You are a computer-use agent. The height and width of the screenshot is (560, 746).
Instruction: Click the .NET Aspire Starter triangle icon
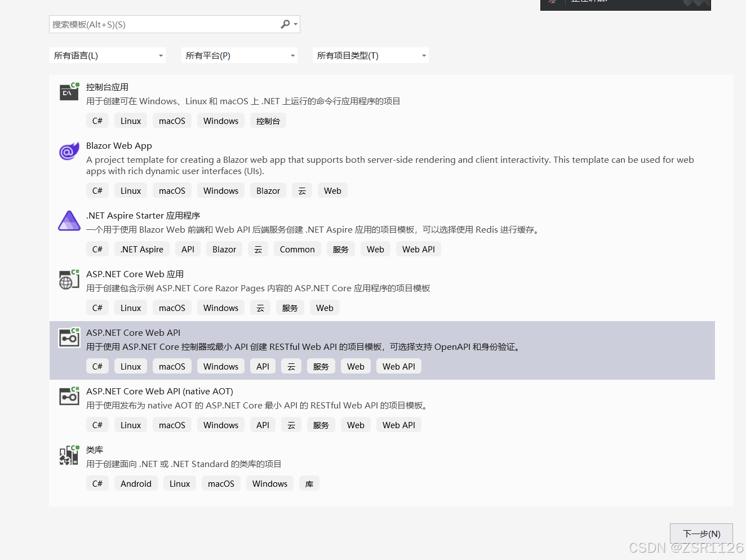69,220
